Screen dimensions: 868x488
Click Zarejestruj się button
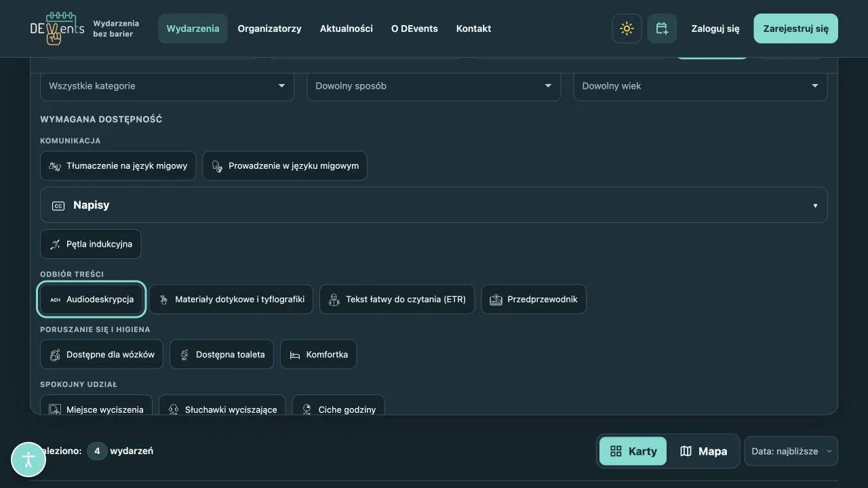click(796, 28)
